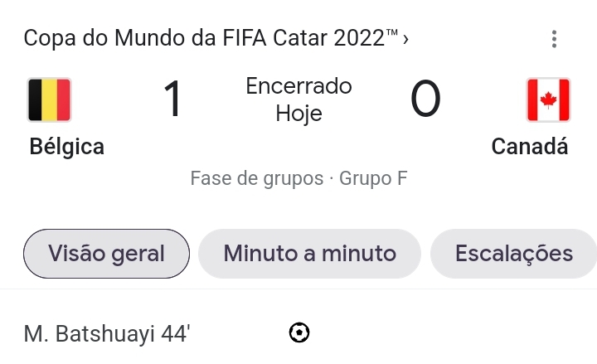Click the Canada flag icon
597x364 pixels.
click(548, 99)
